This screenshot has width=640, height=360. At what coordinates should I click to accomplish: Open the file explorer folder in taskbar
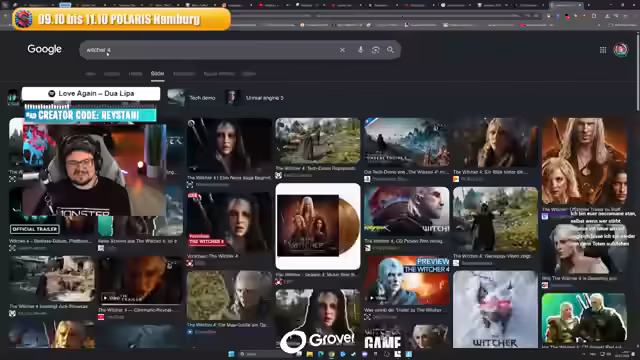(x=309, y=354)
